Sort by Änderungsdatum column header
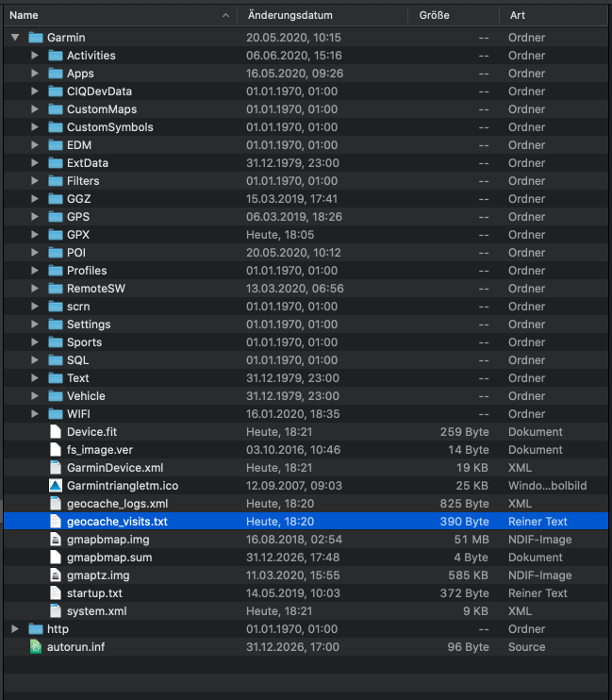Viewport: 612px width, 700px height. click(x=323, y=15)
